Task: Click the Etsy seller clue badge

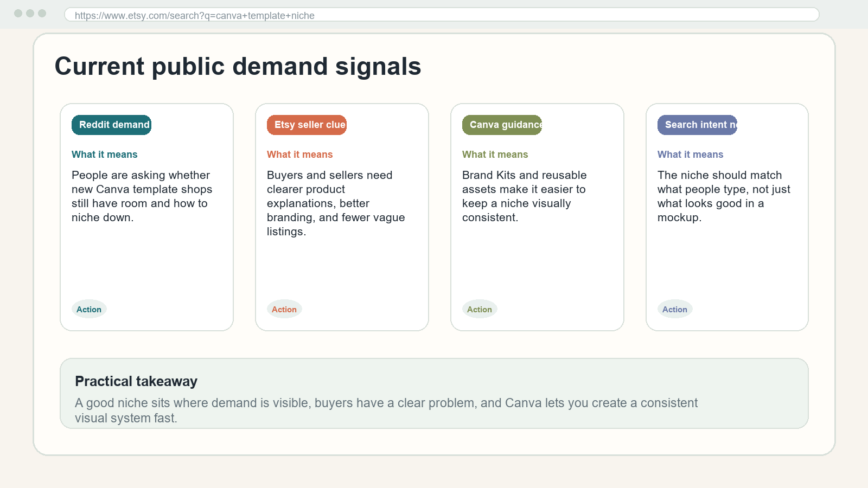Action: (307, 125)
